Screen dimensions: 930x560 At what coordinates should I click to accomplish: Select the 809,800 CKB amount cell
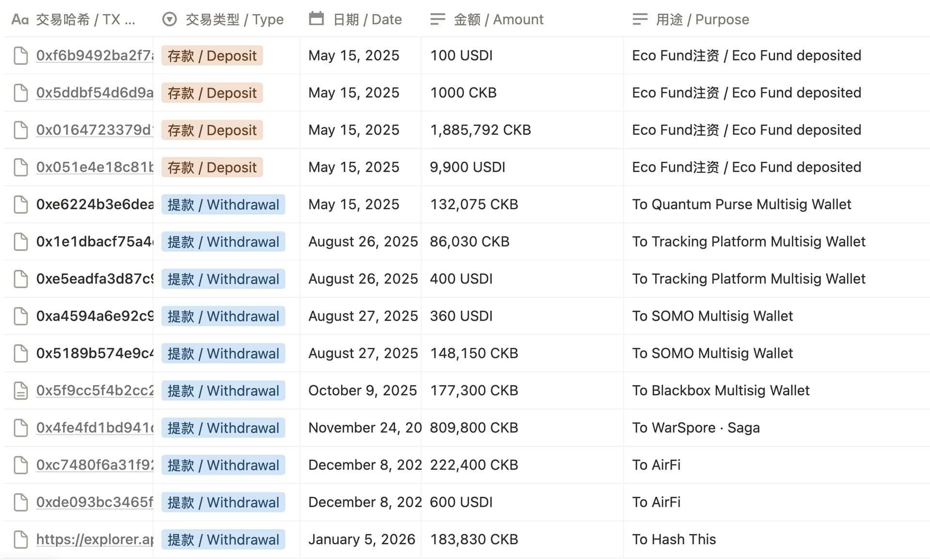coord(474,428)
